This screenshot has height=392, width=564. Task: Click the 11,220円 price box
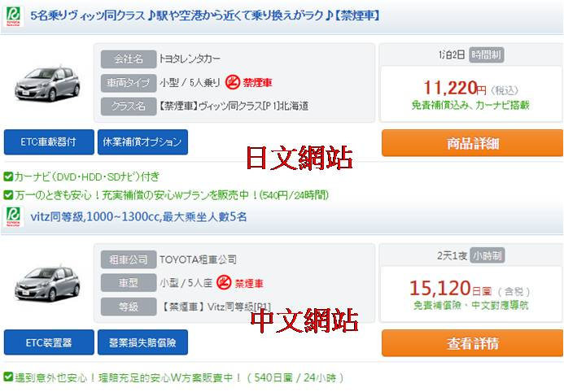(471, 94)
